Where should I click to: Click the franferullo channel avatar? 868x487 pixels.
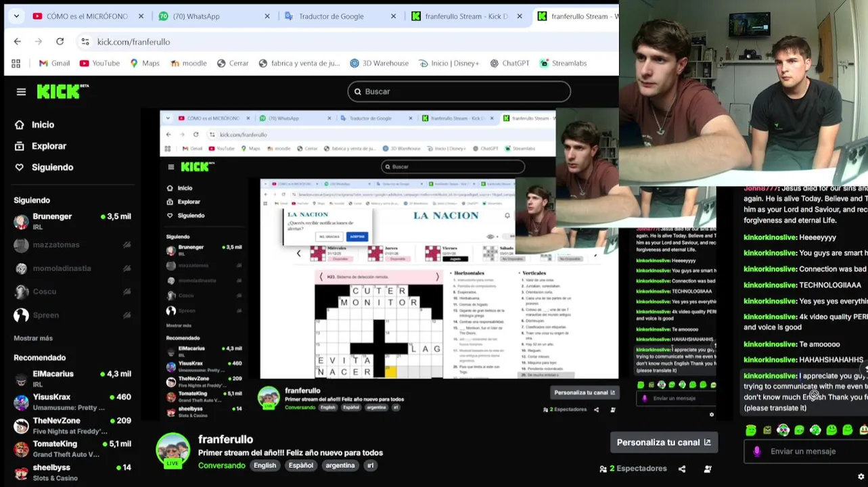click(x=173, y=450)
